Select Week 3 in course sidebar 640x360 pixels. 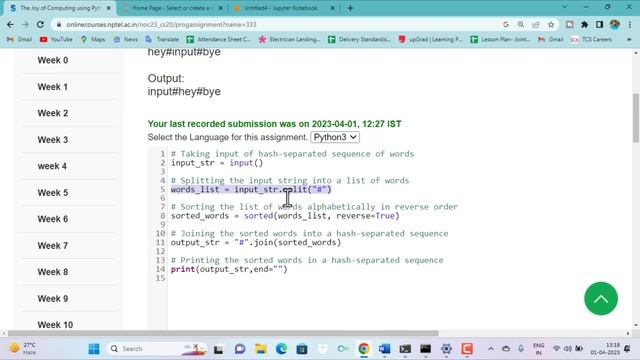[53, 140]
